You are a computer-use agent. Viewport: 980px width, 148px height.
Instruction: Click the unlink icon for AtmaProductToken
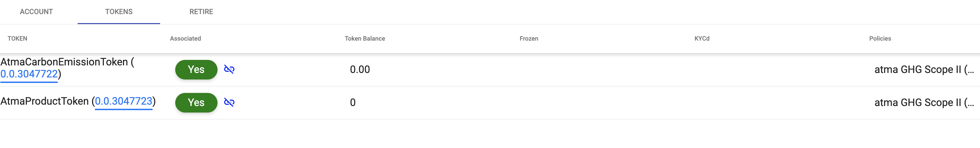point(229,102)
